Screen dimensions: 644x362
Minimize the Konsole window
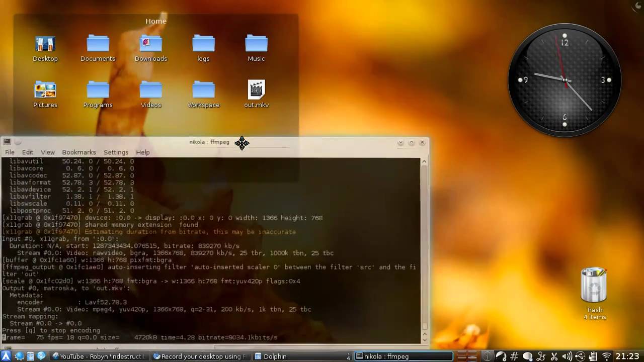tap(400, 142)
